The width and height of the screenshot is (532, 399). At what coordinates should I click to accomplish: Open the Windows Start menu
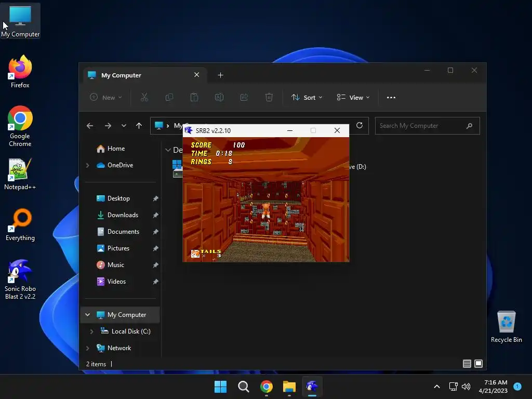click(x=220, y=387)
